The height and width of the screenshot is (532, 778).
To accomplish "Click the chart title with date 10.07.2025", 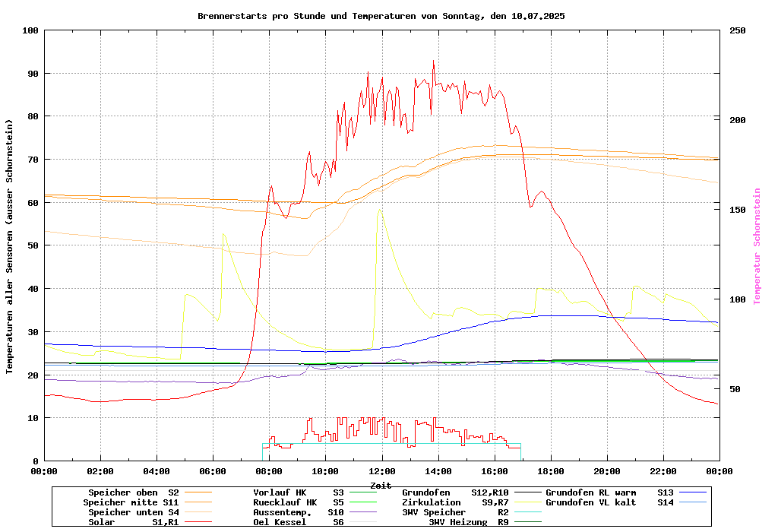I will point(381,16).
